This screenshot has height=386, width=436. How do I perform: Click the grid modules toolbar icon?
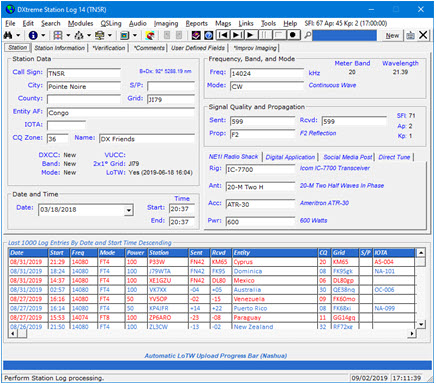tap(58, 35)
